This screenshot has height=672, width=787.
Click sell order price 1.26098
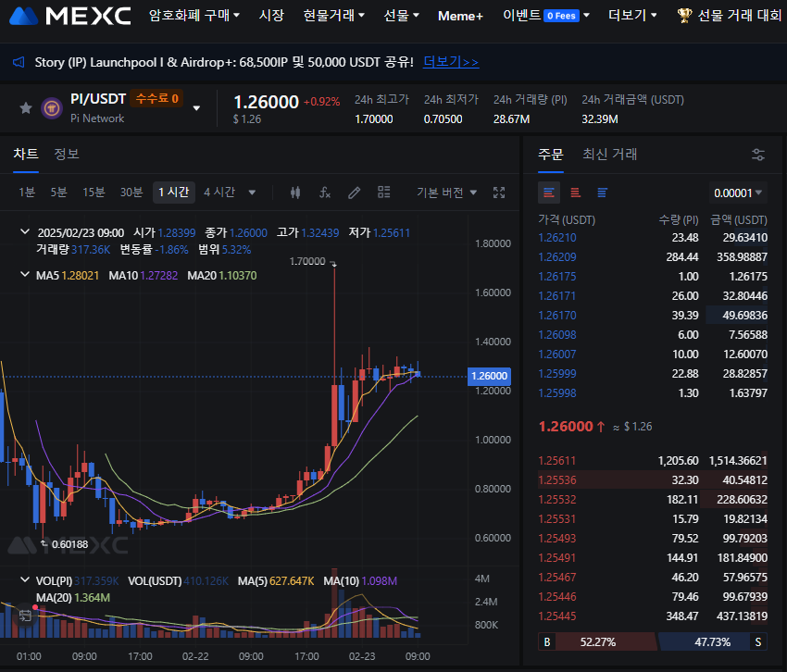[x=557, y=335]
